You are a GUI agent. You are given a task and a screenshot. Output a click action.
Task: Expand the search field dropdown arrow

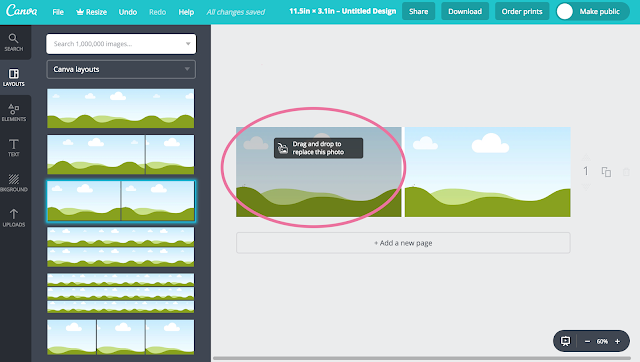point(188,44)
